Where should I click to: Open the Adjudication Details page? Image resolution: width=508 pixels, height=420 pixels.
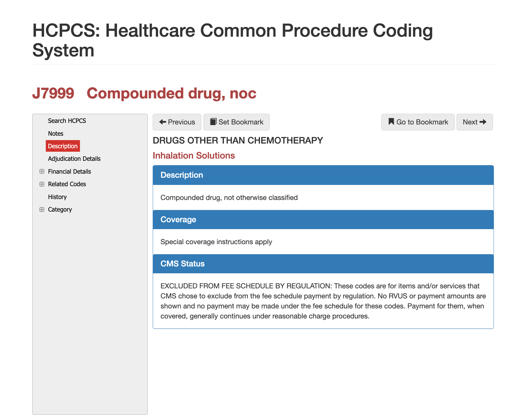point(74,159)
